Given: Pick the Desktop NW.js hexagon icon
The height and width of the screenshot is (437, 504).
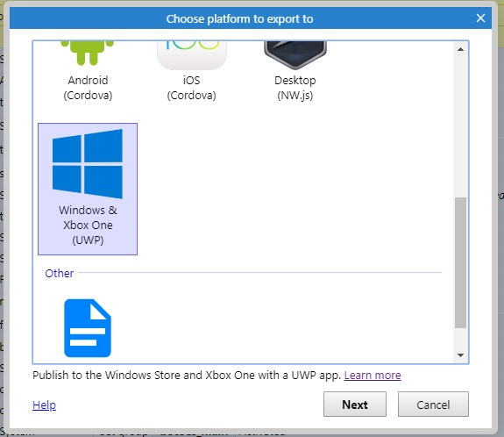Looking at the screenshot, I should coord(295,55).
